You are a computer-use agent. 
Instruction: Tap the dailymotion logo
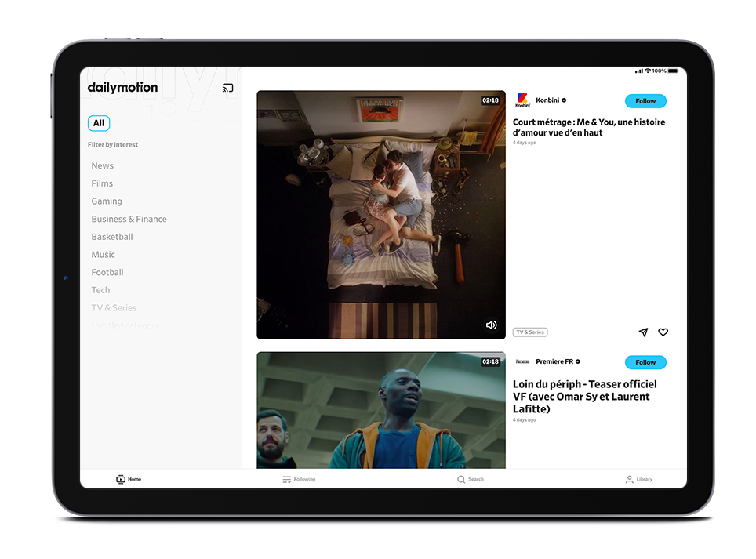click(x=122, y=87)
